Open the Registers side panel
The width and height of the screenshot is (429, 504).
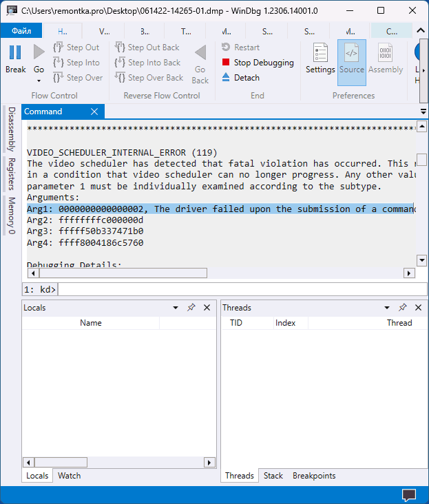(12, 174)
